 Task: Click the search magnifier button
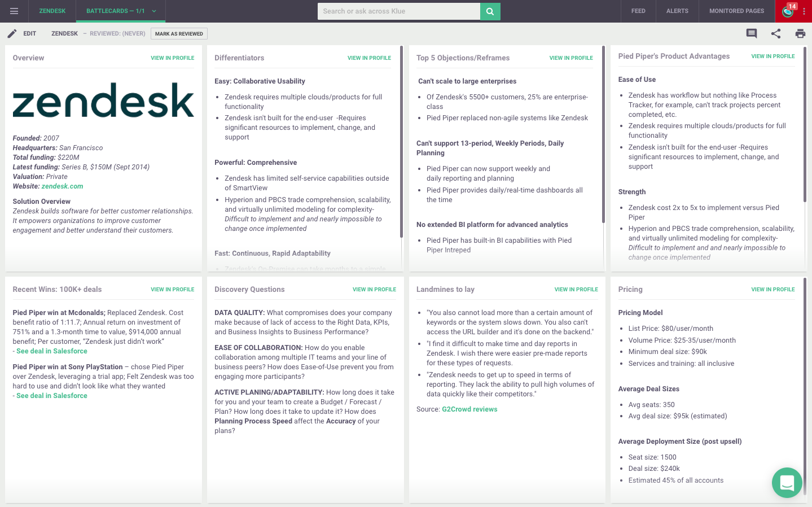click(490, 11)
